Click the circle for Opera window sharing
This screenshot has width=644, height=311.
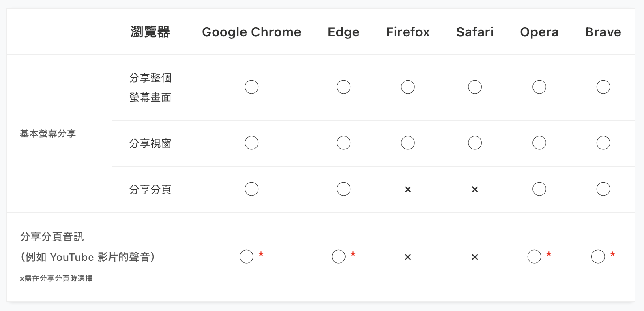coord(539,143)
